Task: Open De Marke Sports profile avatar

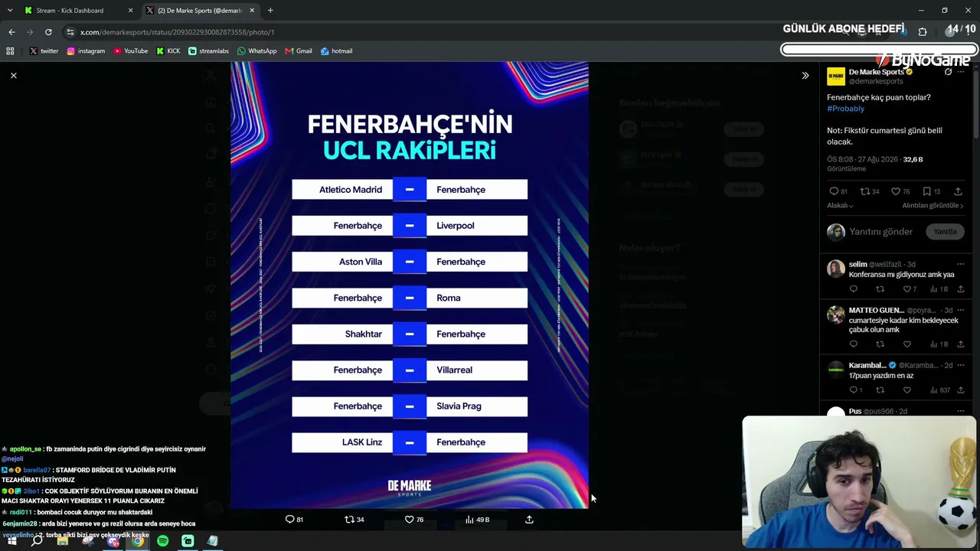Action: (x=836, y=76)
